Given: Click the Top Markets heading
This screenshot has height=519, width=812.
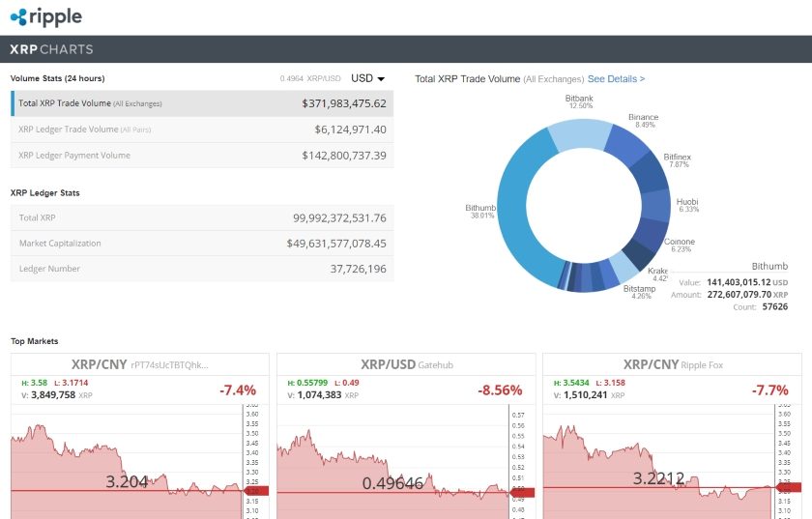Looking at the screenshot, I should pos(34,341).
